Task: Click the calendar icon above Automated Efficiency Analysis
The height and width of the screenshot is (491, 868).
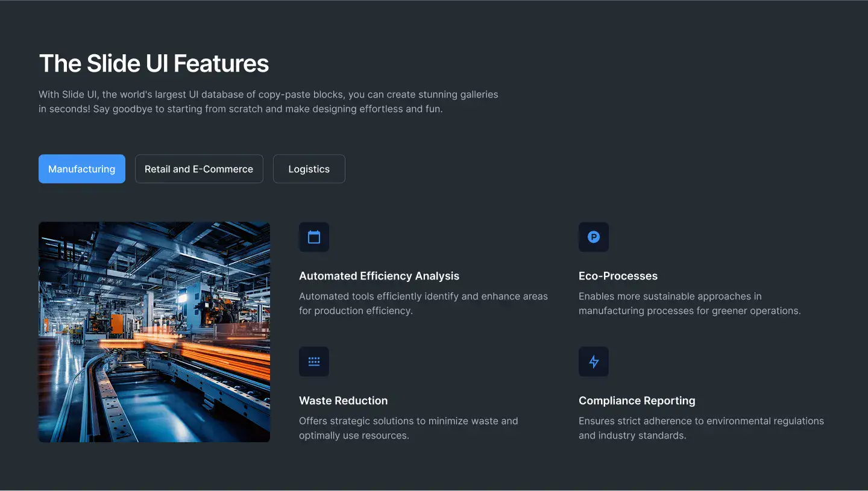Action: coord(314,237)
